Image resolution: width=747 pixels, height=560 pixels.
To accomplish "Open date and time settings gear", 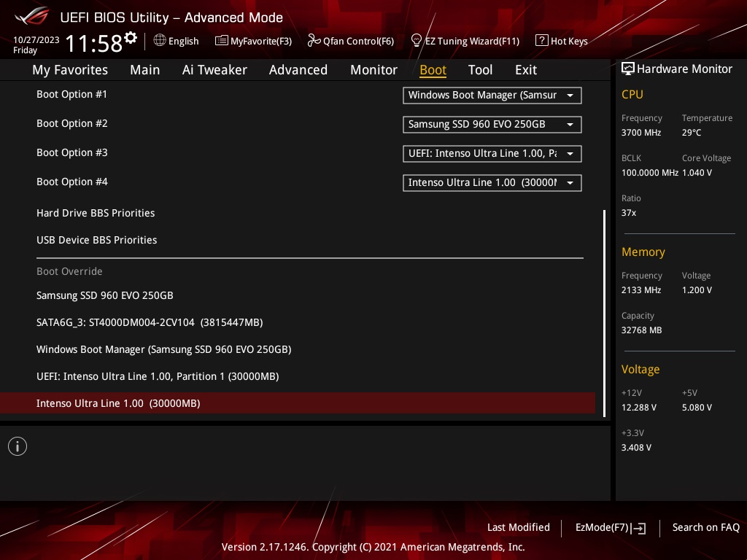I will click(131, 38).
